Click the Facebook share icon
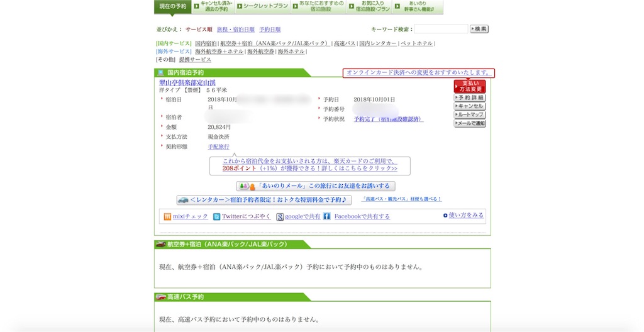This screenshot has width=644, height=332. [x=326, y=216]
